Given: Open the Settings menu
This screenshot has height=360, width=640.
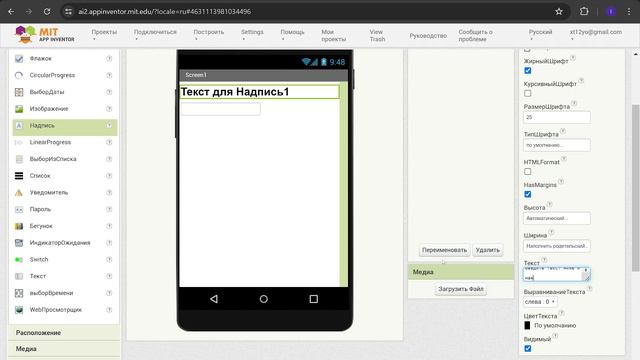Looking at the screenshot, I should click(252, 35).
